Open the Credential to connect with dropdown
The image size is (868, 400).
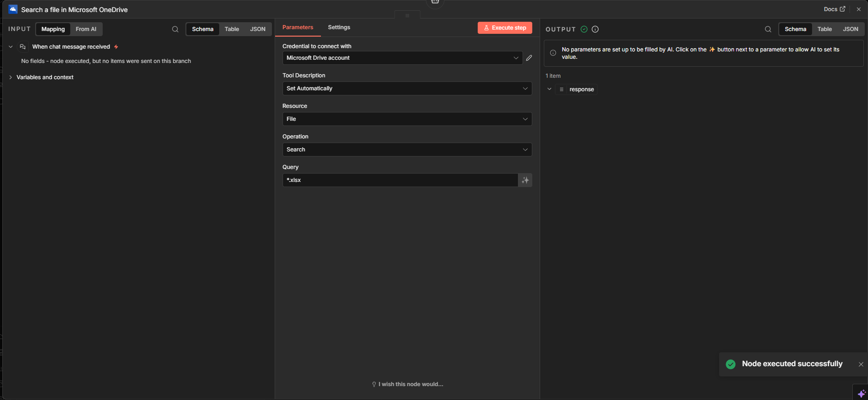point(402,58)
